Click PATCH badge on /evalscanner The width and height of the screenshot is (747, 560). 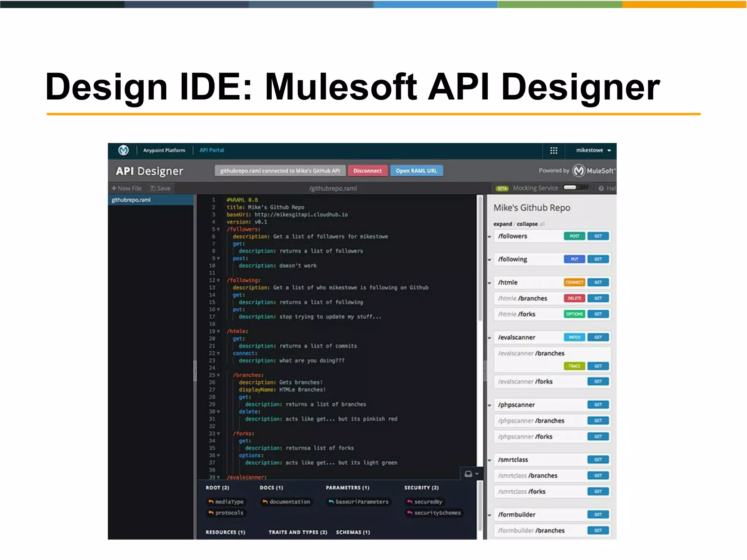tap(574, 337)
